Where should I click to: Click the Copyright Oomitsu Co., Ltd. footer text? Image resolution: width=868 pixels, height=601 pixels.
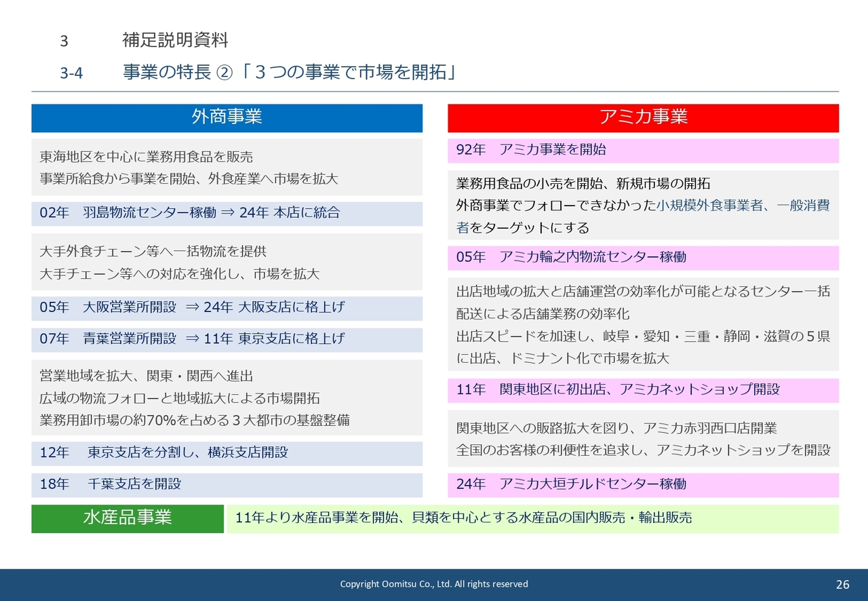pos(434,584)
